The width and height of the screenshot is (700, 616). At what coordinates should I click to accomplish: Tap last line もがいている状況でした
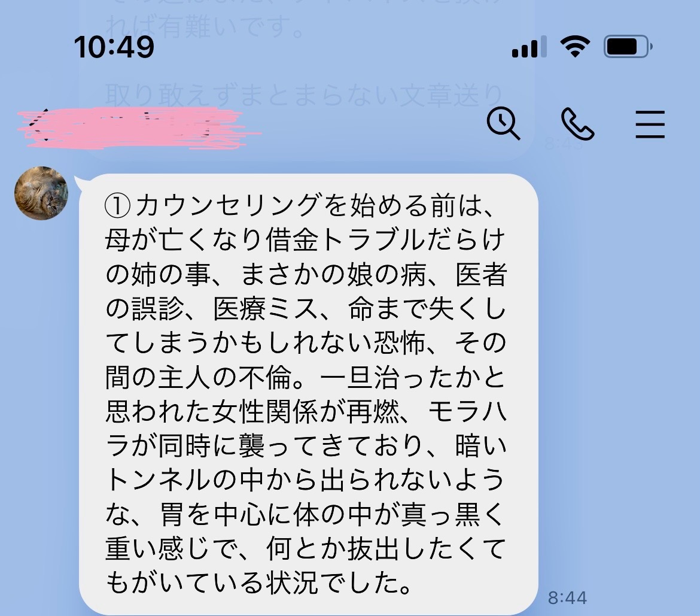click(258, 582)
